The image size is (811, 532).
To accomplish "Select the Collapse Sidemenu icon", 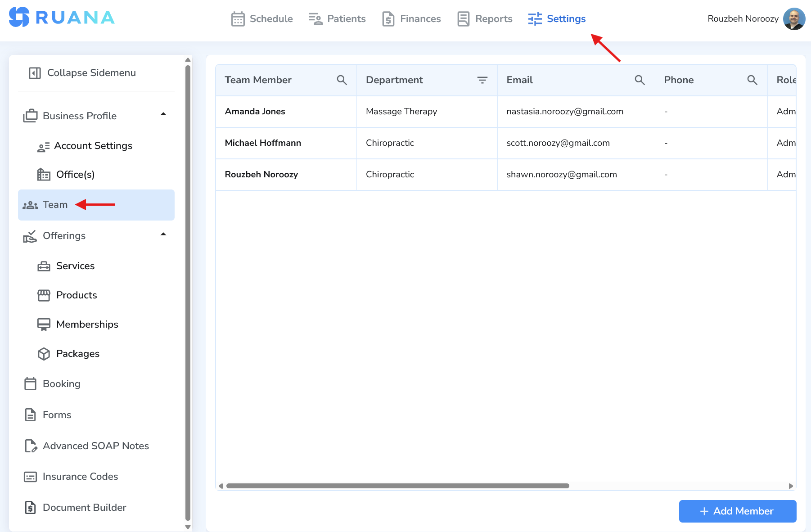I will pos(34,72).
